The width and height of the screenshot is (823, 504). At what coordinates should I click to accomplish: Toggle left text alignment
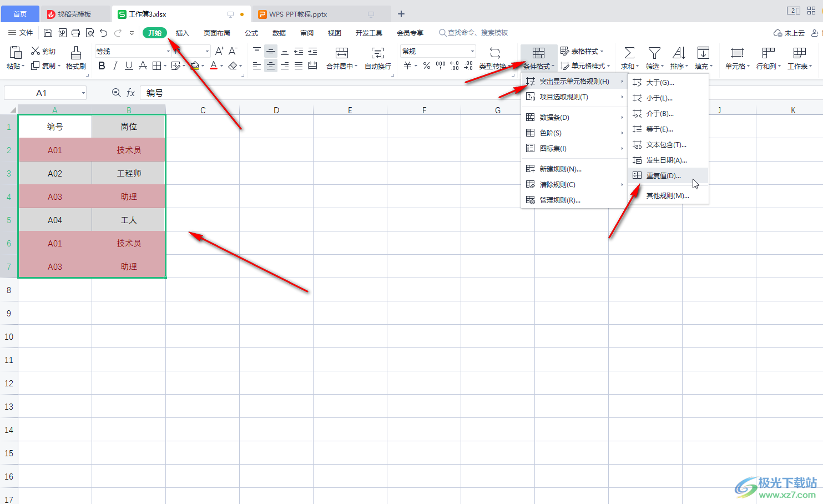(x=257, y=66)
